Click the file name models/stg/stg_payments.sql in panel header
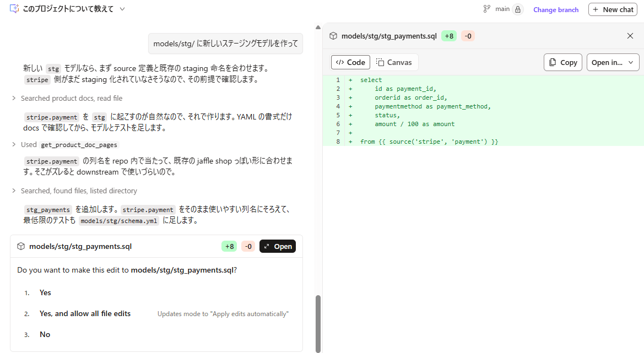 click(x=389, y=36)
